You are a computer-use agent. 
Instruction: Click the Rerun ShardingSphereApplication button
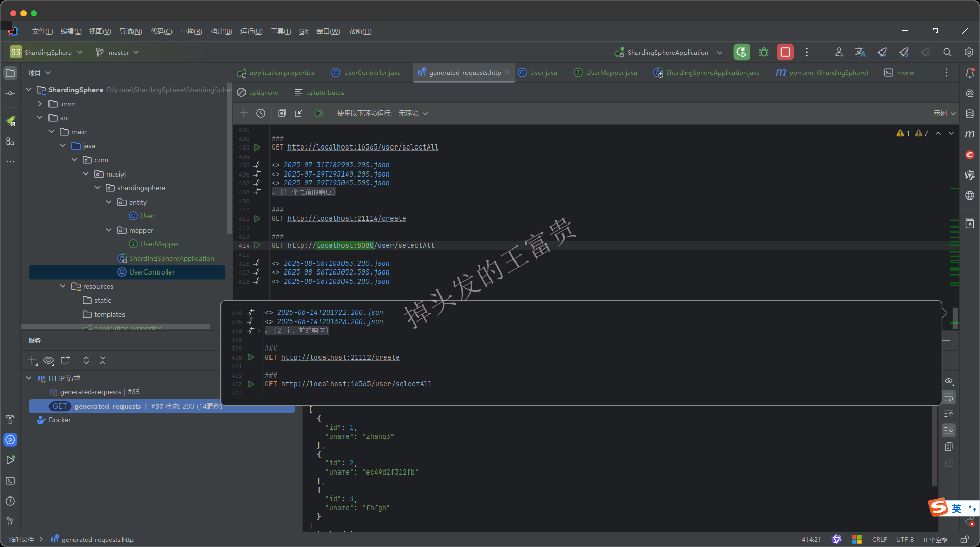[x=742, y=52]
